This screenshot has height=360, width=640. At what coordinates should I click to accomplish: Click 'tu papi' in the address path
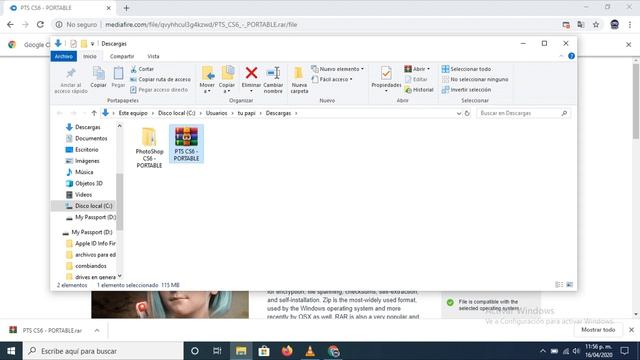247,113
